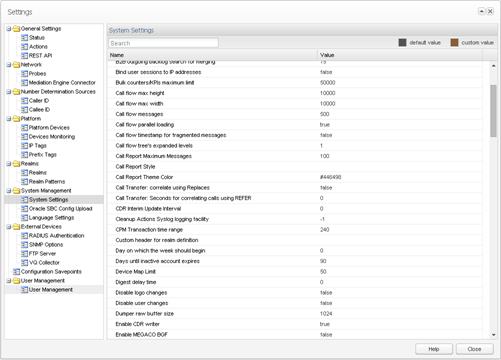Click the value 1024

pos(326,314)
